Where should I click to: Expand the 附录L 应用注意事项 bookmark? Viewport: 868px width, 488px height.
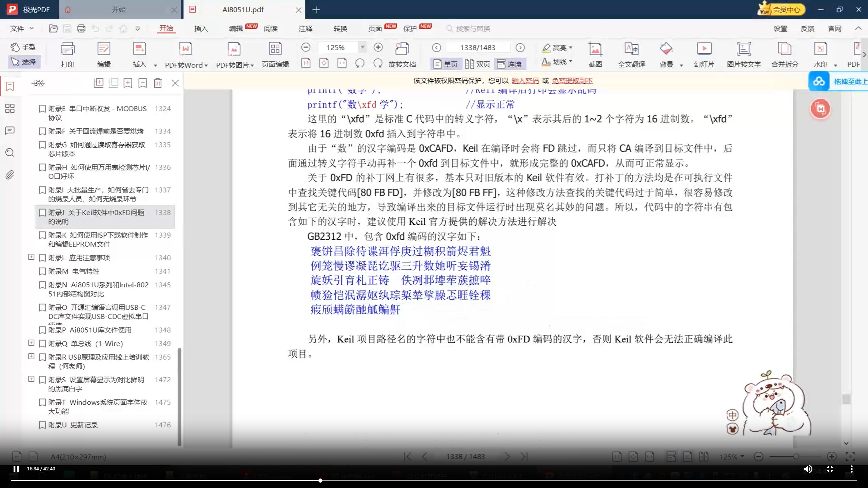click(31, 257)
